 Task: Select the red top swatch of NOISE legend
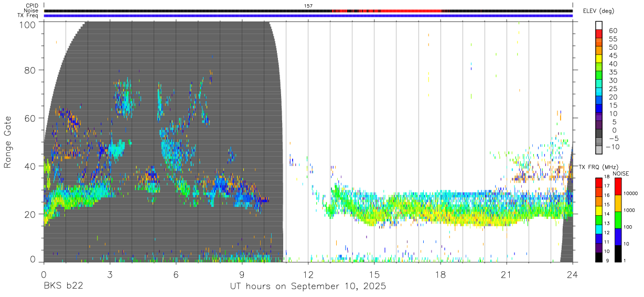point(617,186)
